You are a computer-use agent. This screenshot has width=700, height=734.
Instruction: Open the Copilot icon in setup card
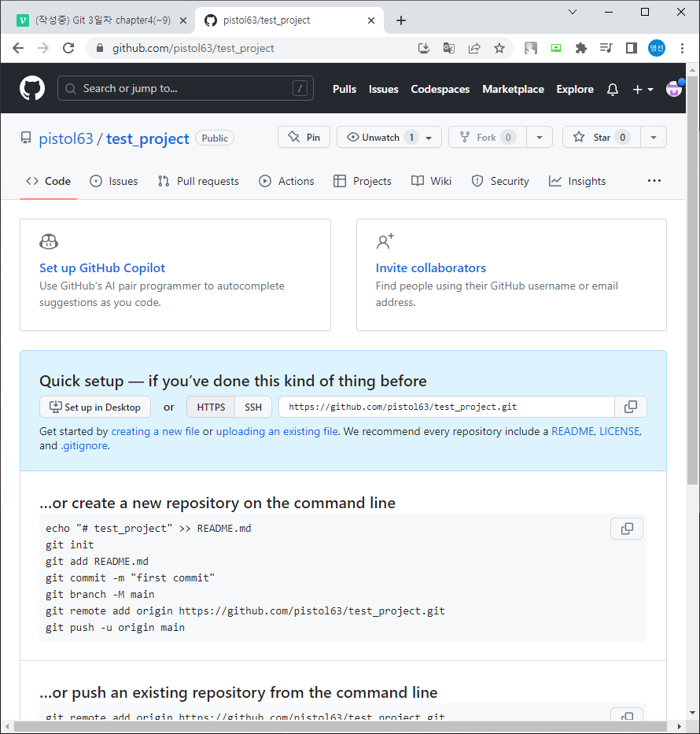point(49,242)
